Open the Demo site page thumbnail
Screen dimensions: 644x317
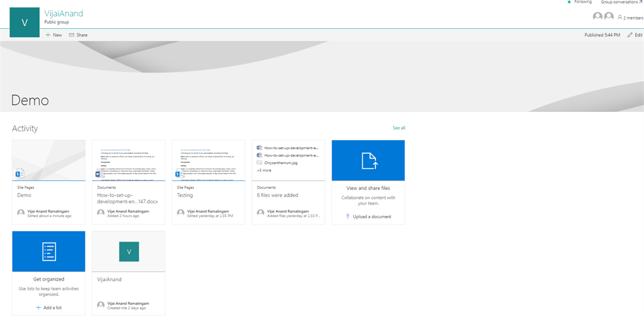(48, 160)
